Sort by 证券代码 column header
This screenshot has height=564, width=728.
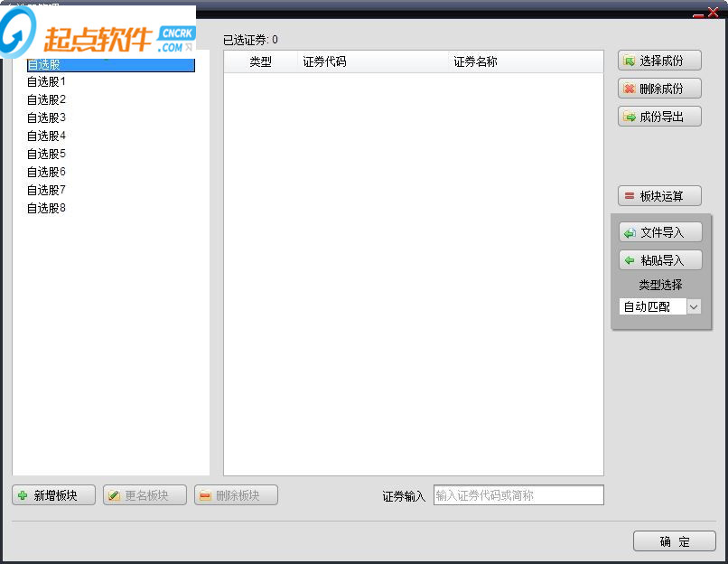(x=324, y=61)
